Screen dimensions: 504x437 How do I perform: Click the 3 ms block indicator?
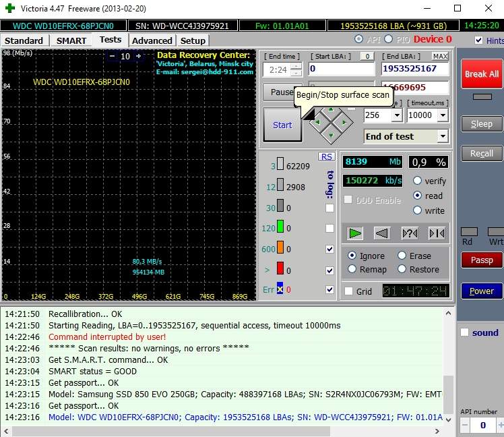point(280,164)
